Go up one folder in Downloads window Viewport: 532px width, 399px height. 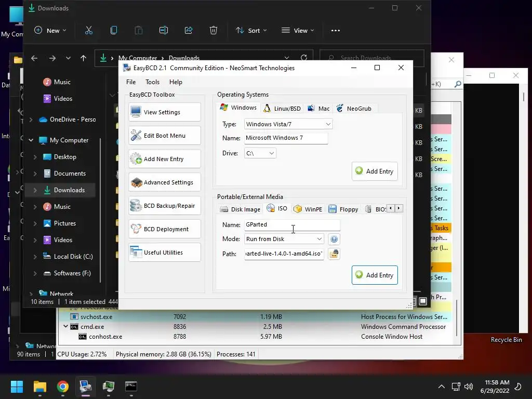tap(84, 58)
